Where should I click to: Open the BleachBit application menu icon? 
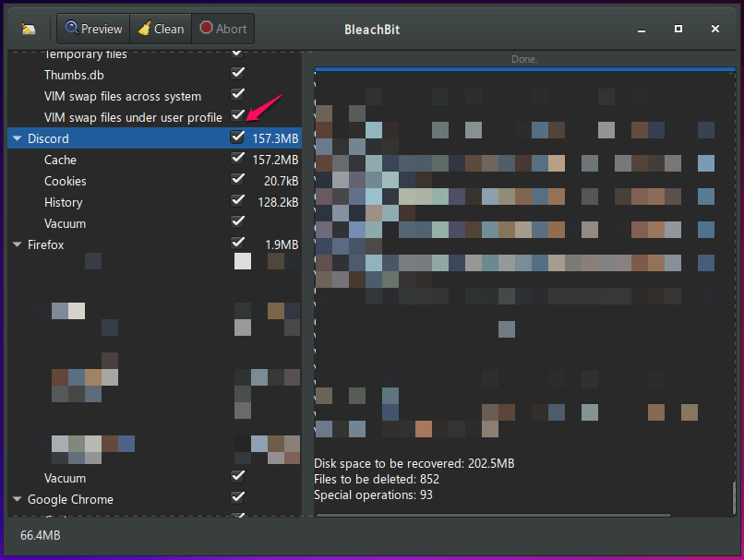[x=29, y=29]
